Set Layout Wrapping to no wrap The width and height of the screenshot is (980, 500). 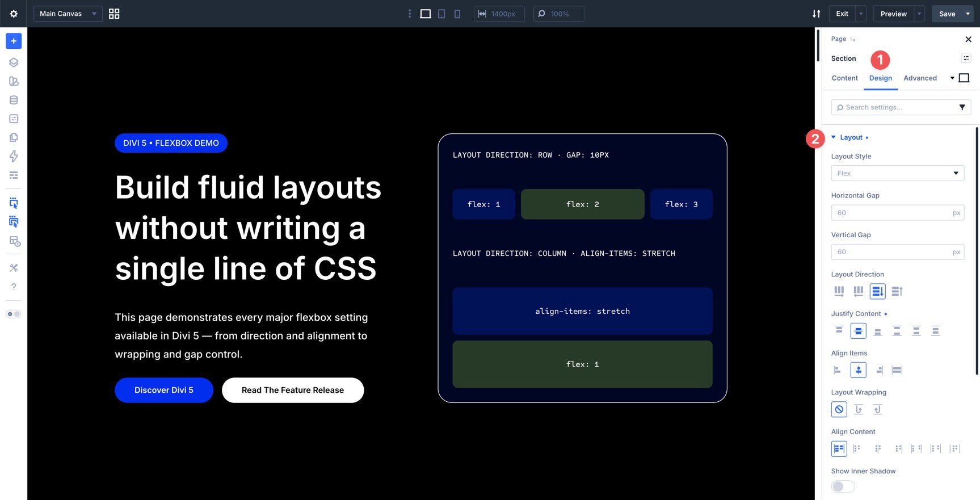[839, 409]
